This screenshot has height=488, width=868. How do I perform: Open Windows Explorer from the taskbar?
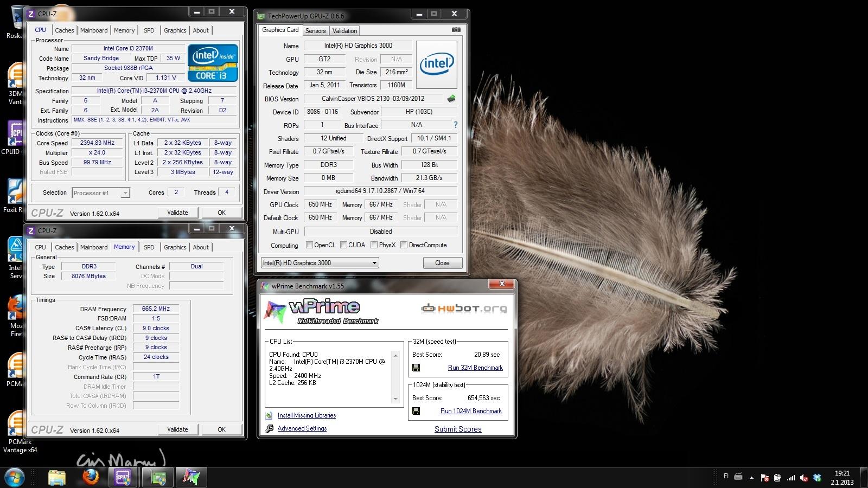[x=57, y=477]
